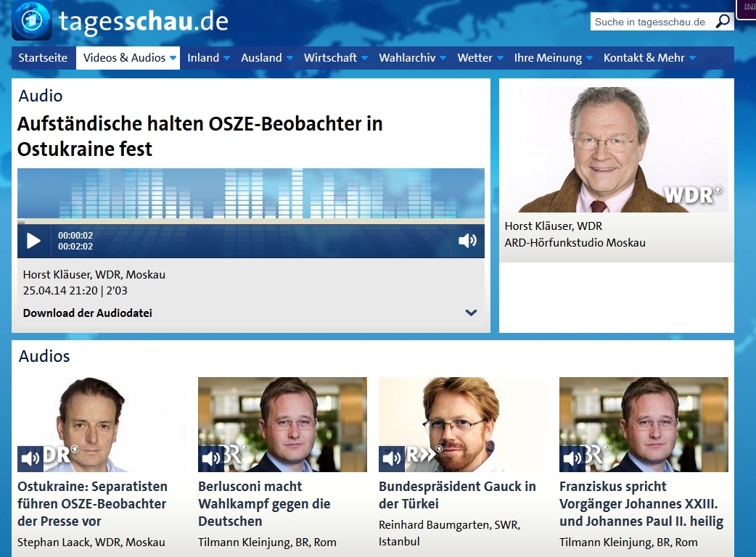
Task: Play the audio with the play button
Action: pyautogui.click(x=33, y=241)
